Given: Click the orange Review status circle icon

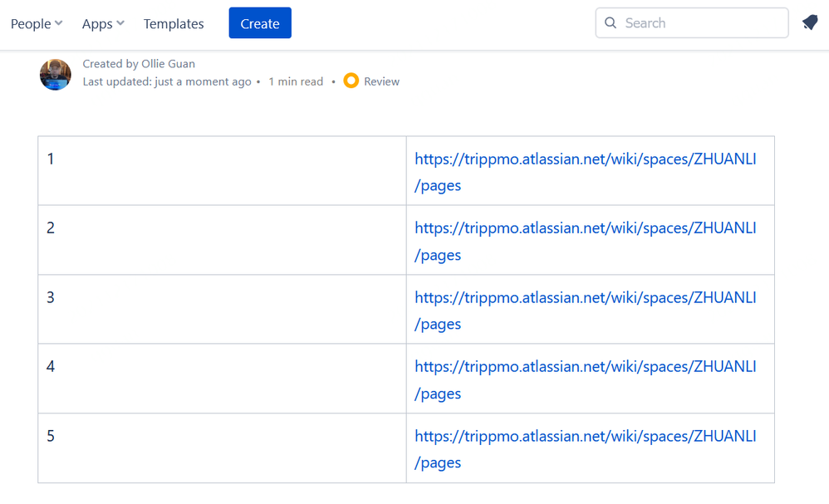Looking at the screenshot, I should (x=351, y=81).
